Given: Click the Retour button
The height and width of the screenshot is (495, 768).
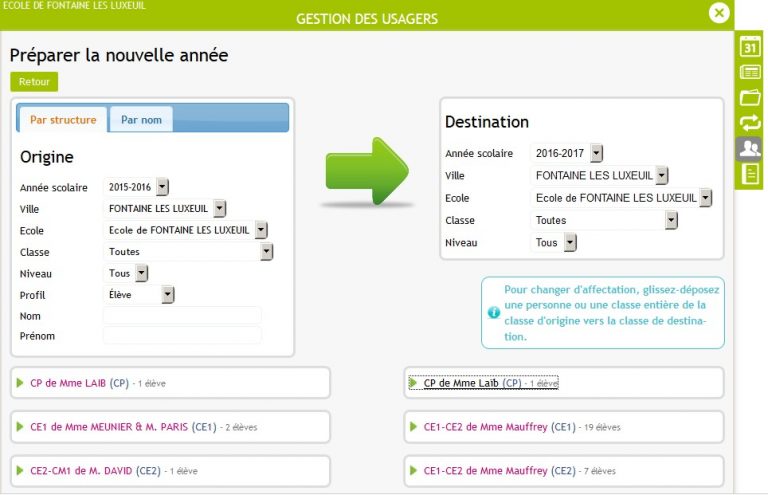Looking at the screenshot, I should (x=34, y=82).
